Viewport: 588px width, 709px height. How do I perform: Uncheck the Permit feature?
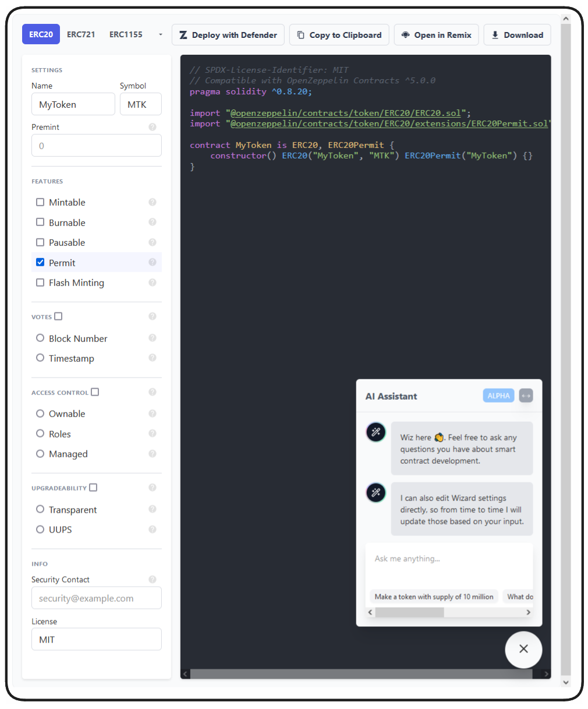40,263
